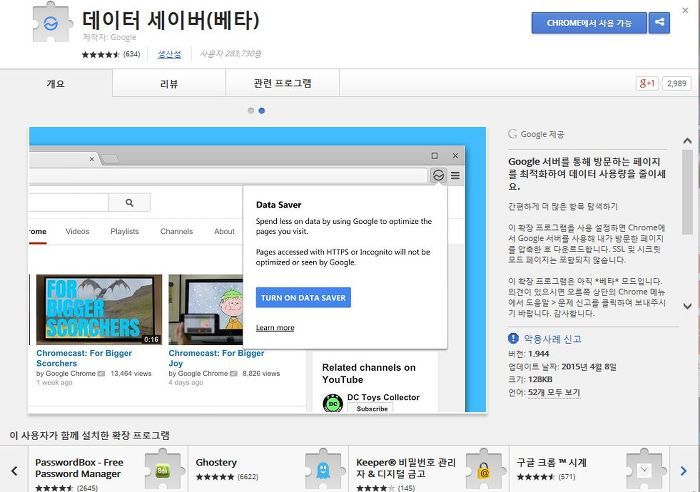Image resolution: width=700 pixels, height=492 pixels.
Task: Click the '이 사용자가 함께 설치한 확장 프로그램' heading
Action: click(x=89, y=435)
